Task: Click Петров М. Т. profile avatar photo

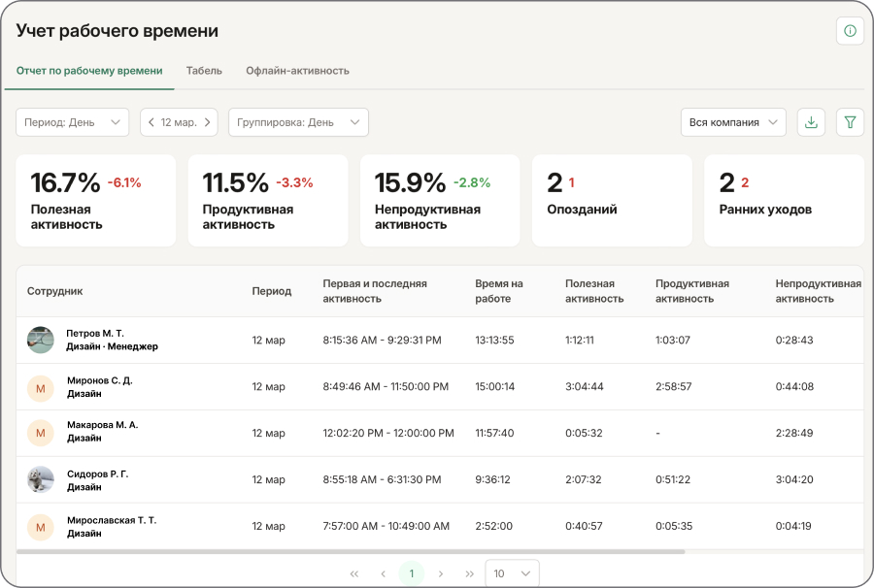Action: coord(40,340)
